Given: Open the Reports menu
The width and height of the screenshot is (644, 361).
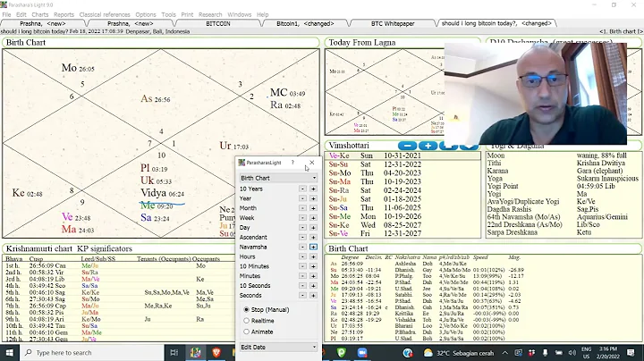Looking at the screenshot, I should (64, 14).
